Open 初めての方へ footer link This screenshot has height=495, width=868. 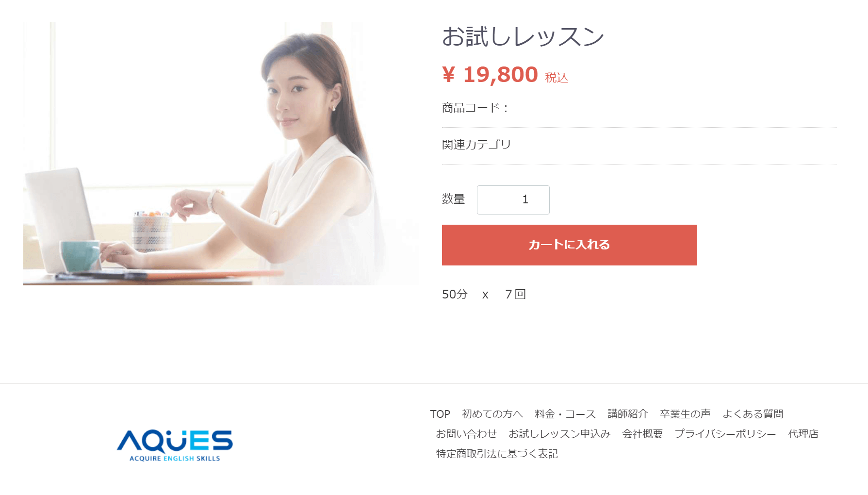click(x=492, y=414)
